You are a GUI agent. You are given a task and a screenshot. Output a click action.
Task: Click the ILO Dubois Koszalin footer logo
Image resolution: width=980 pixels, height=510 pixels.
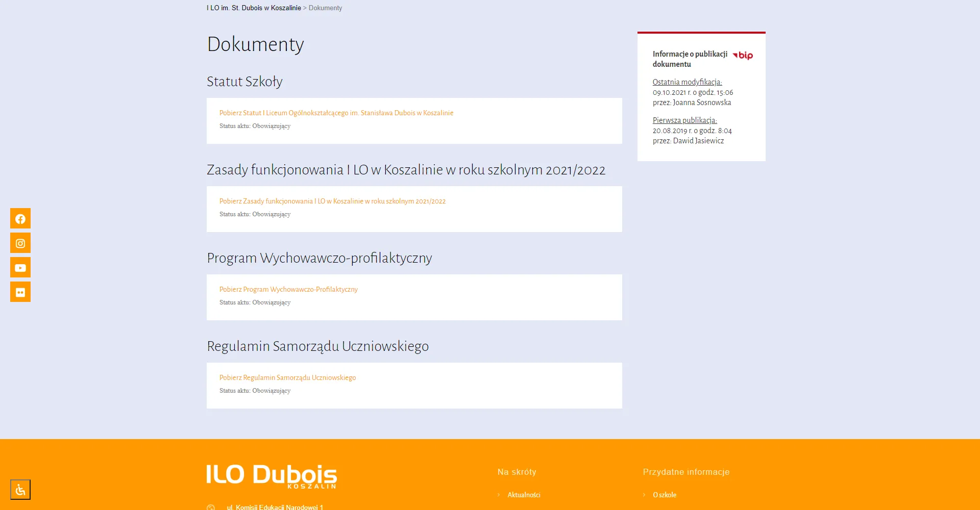272,476
